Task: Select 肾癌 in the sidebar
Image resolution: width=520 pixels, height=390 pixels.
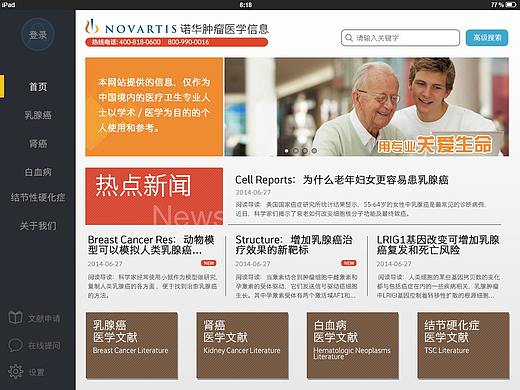Action: pos(38,144)
